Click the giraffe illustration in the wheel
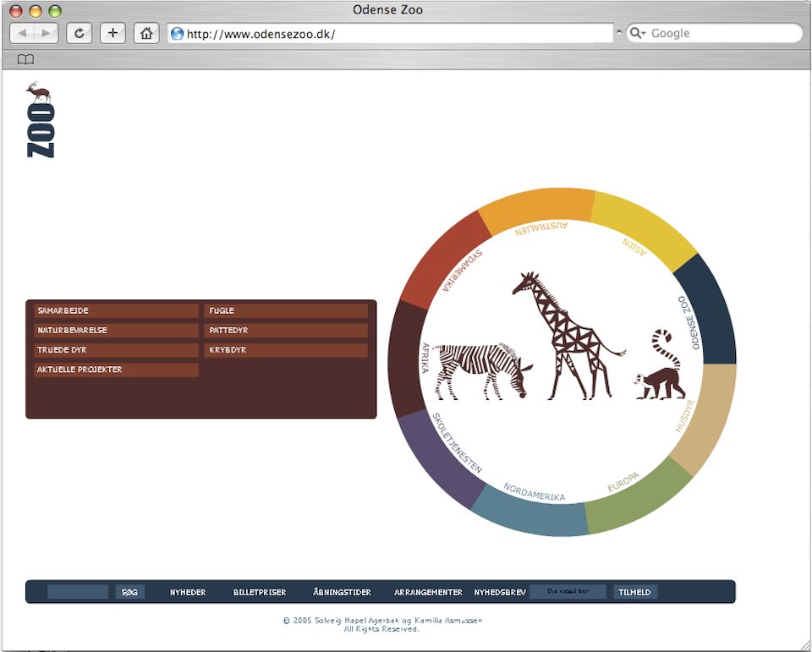The width and height of the screenshot is (812, 652). tap(568, 336)
